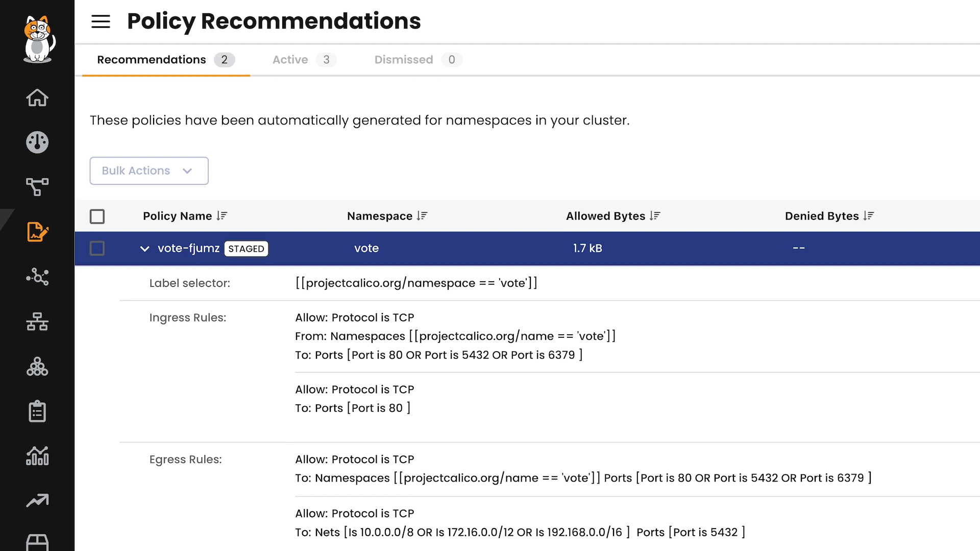The image size is (980, 551).
Task: Click the Calico cat logo
Action: coord(38,39)
